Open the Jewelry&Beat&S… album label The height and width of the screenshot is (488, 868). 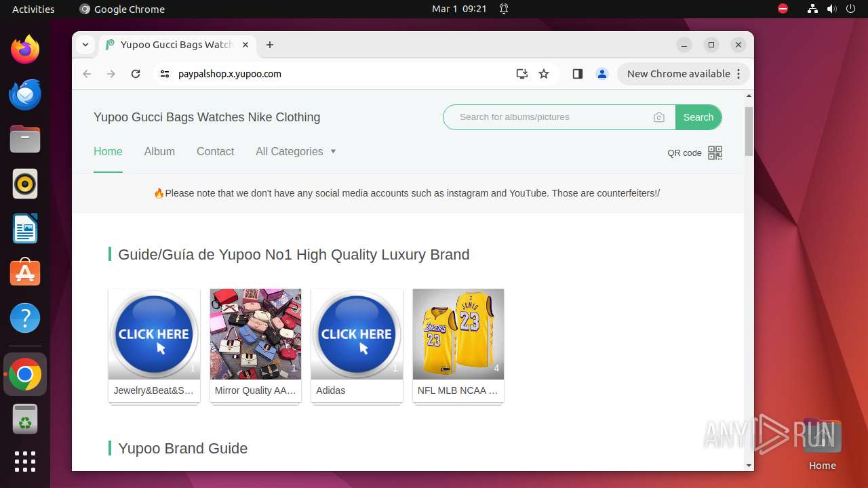point(154,390)
